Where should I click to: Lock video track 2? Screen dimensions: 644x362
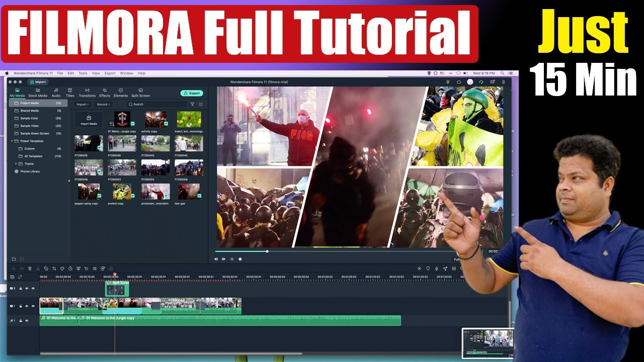21,289
